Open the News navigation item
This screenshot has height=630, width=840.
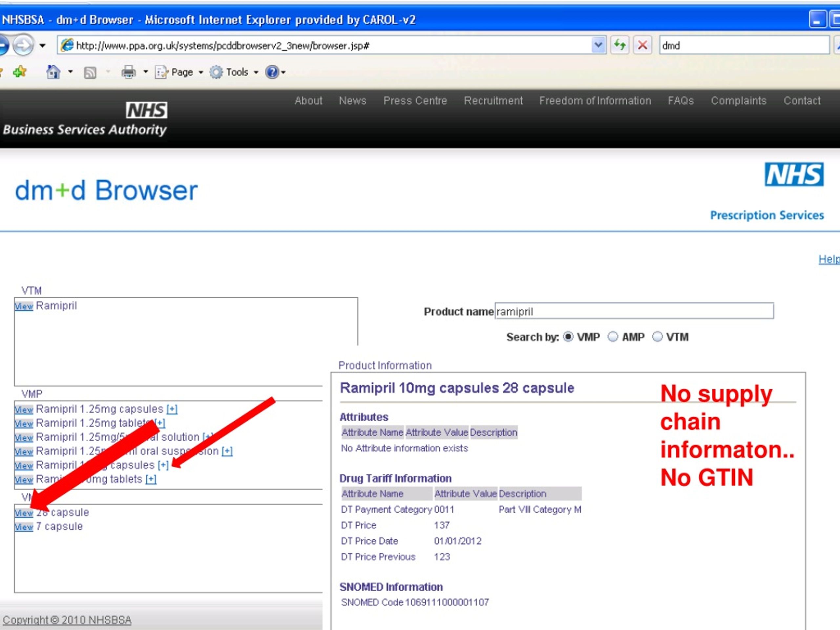click(x=352, y=101)
